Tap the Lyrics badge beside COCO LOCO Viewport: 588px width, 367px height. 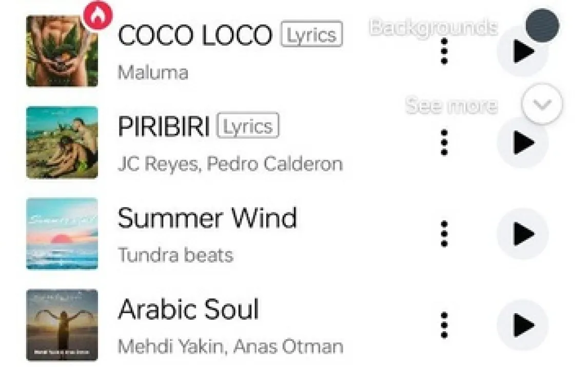pos(311,34)
